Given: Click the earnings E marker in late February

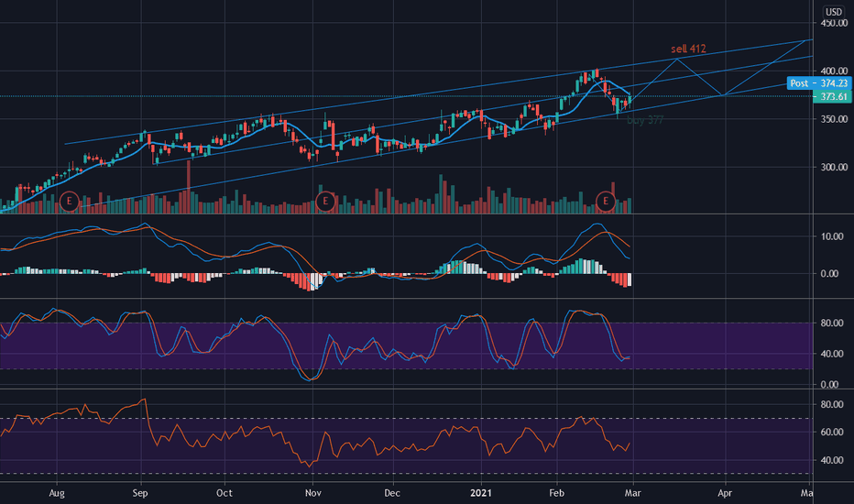Looking at the screenshot, I should click(605, 201).
